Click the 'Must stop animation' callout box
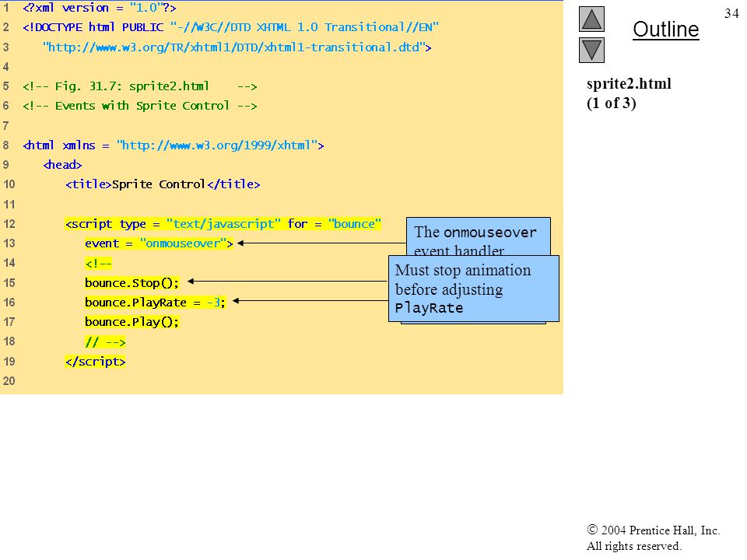Screen dimensions: 747x560 click(474, 289)
